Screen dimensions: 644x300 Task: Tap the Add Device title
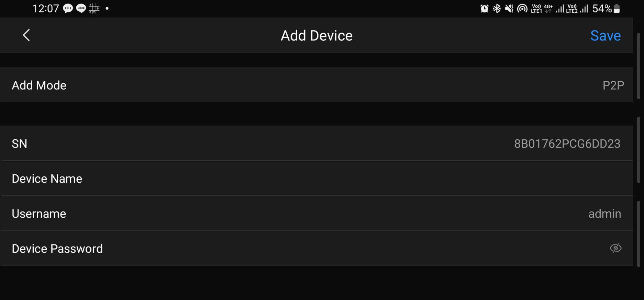317,36
